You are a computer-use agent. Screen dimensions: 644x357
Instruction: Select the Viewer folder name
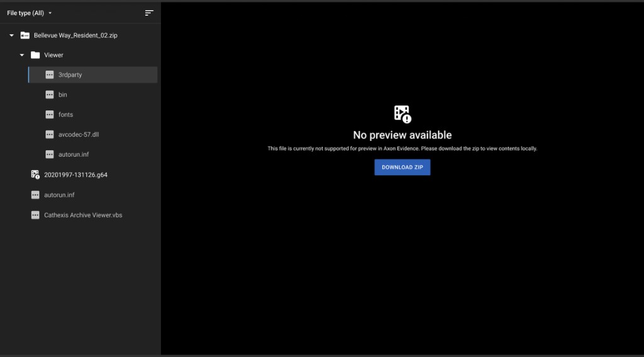point(54,55)
